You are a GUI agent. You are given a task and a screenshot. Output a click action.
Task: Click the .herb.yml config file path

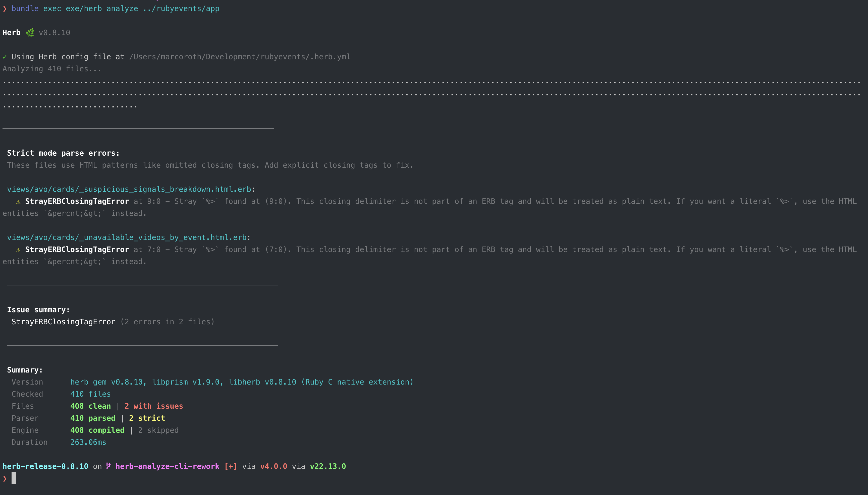pyautogui.click(x=239, y=56)
